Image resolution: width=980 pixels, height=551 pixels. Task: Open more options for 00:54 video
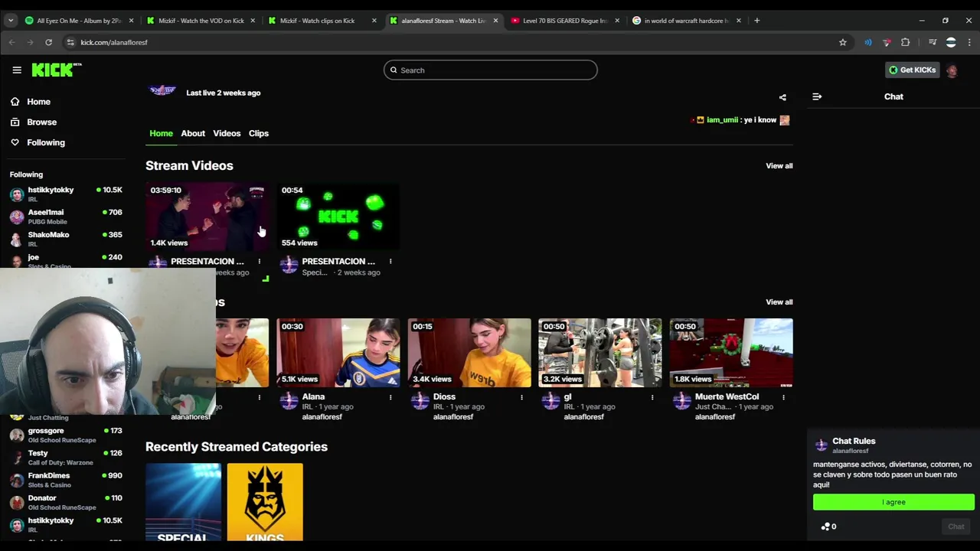pos(390,262)
